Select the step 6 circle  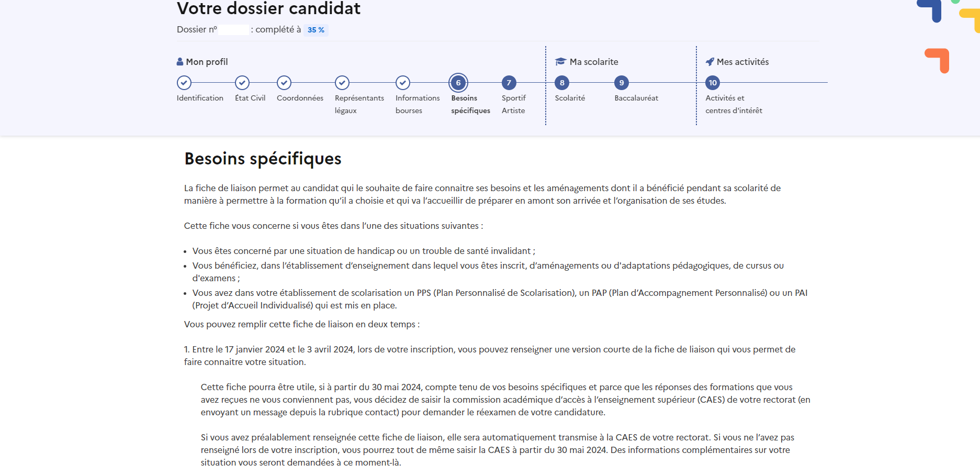pyautogui.click(x=458, y=83)
